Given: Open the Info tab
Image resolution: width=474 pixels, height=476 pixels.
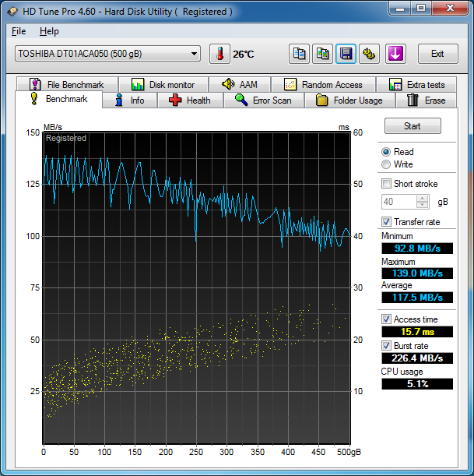Looking at the screenshot, I should pos(130,100).
